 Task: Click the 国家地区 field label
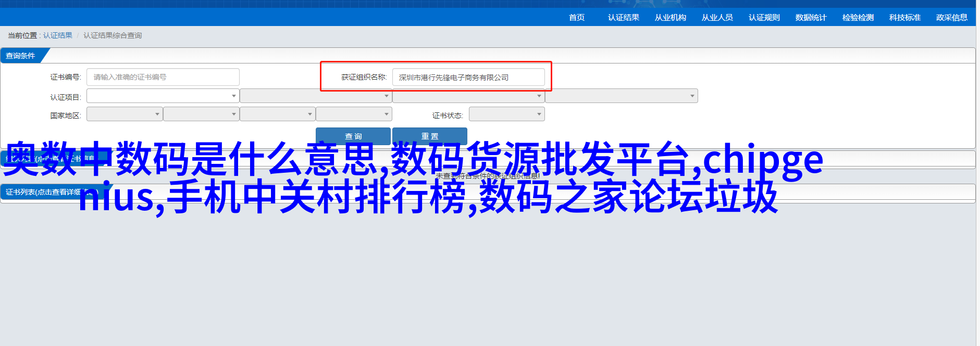66,116
